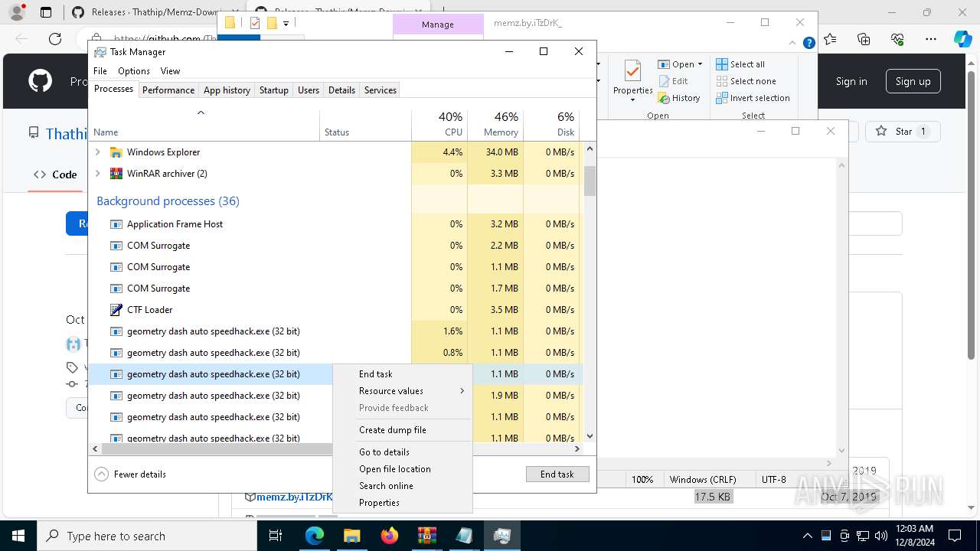
Task: Star the GitHub repository
Action: (902, 132)
